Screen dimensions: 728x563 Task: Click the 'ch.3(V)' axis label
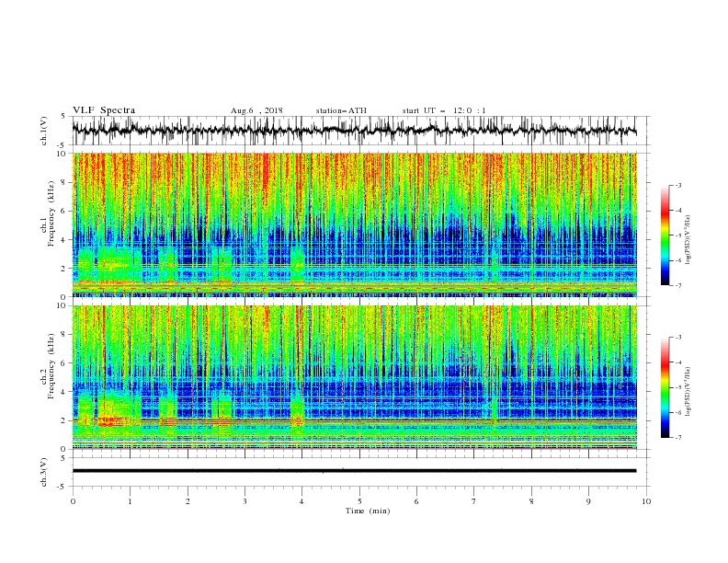pyautogui.click(x=44, y=472)
